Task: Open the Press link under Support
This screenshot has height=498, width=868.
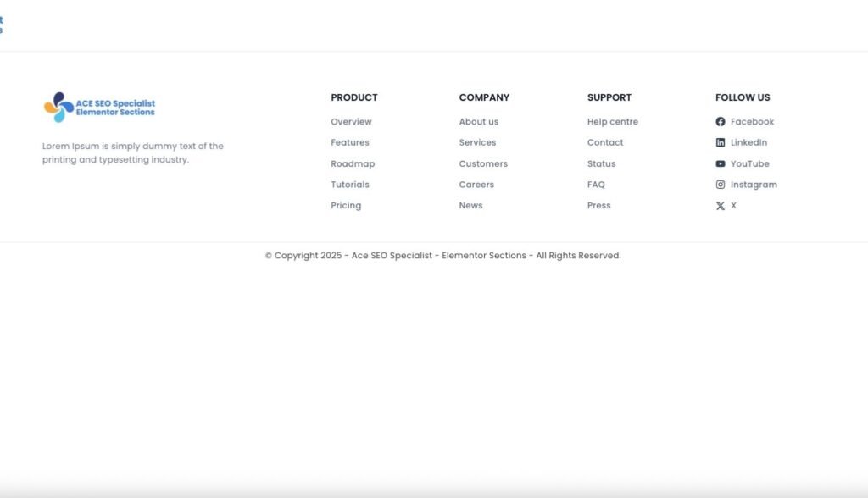Action: pyautogui.click(x=598, y=206)
